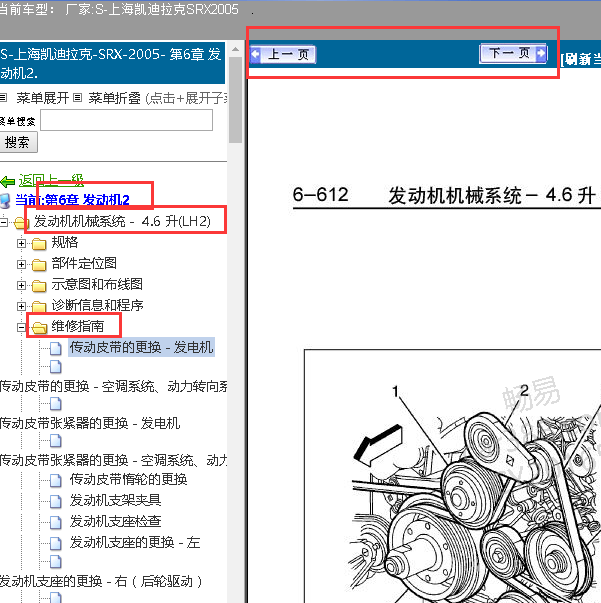Viewport: 601px width, 603px height.
Task: Select 示意图和布线图 tree label
Action: (x=97, y=284)
